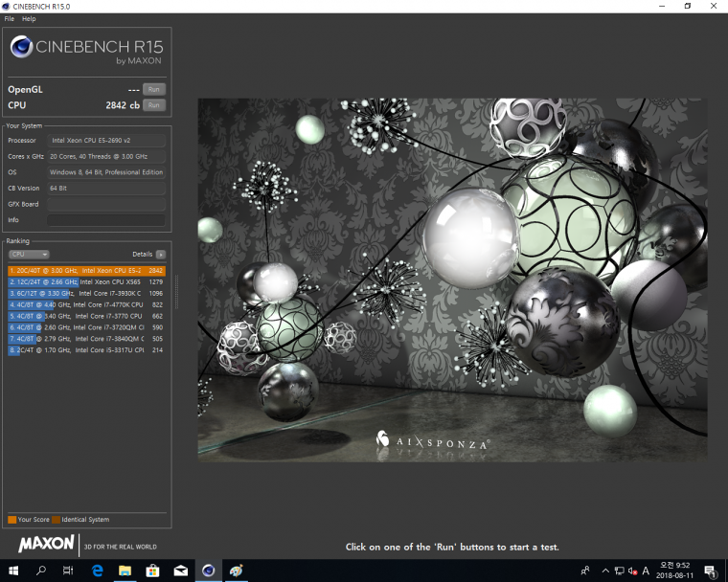This screenshot has width=728, height=582.
Task: Open the Windows Start menu
Action: 13,571
